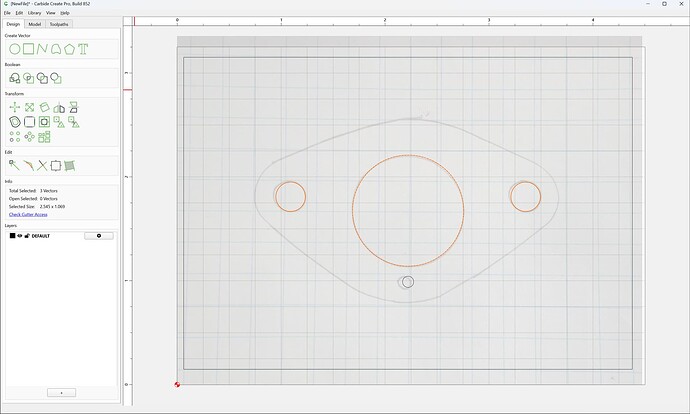This screenshot has height=414, width=690.
Task: Select the Node Edit tool
Action: (15, 165)
